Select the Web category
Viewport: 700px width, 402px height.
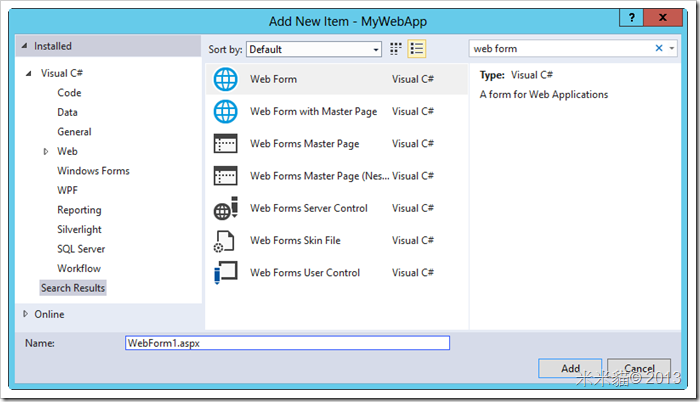67,152
